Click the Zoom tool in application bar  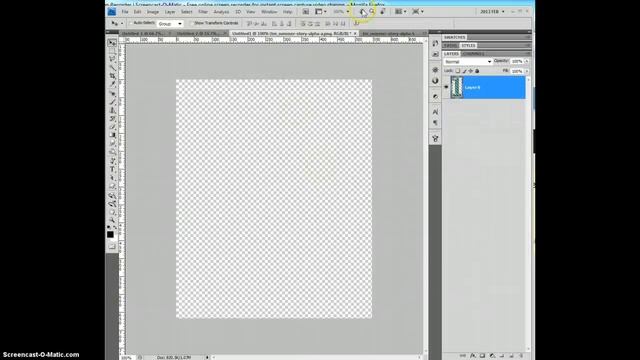(372, 12)
